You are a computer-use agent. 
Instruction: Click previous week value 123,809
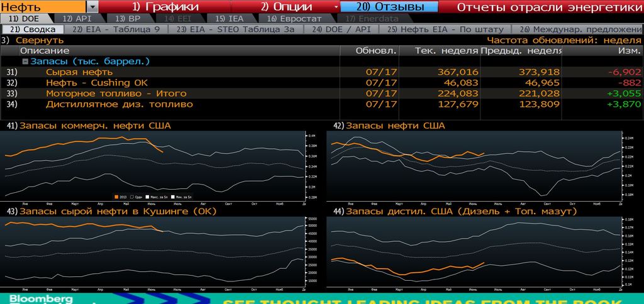[539, 104]
